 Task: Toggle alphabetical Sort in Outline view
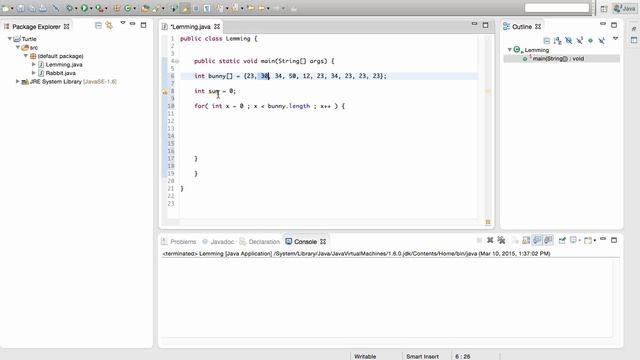pyautogui.click(x=558, y=40)
